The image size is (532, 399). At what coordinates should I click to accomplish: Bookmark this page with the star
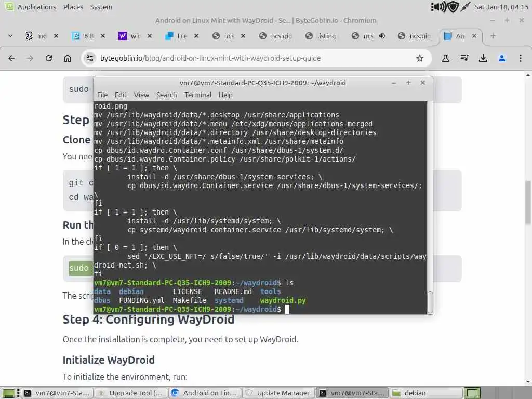(420, 58)
